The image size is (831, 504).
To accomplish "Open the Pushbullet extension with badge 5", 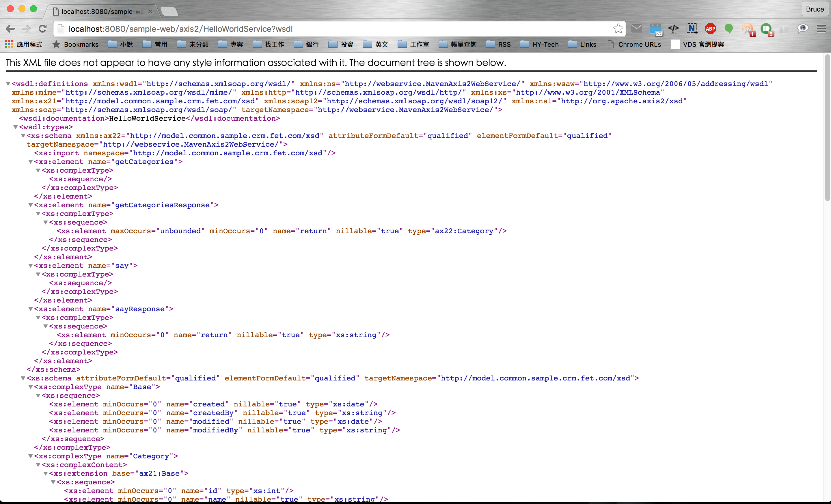I will pyautogui.click(x=767, y=29).
